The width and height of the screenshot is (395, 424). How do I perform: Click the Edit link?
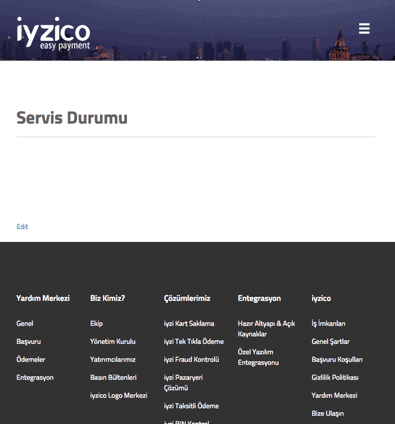[x=22, y=227]
